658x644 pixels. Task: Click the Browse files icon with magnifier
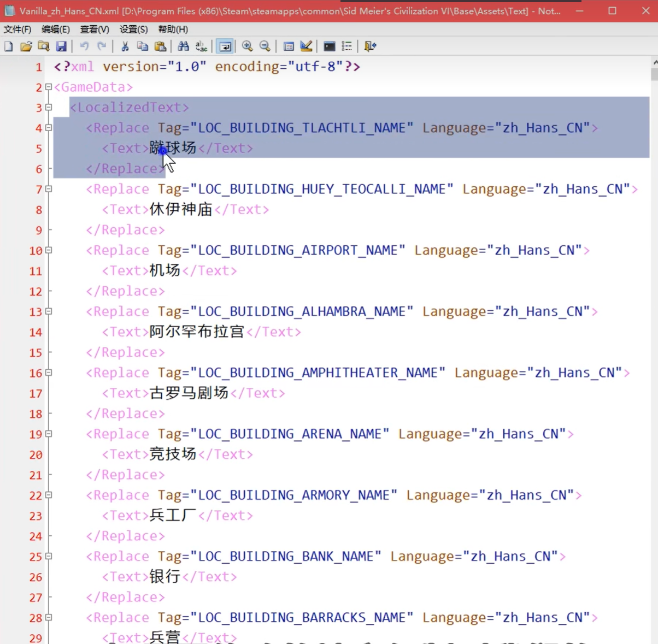(x=44, y=46)
